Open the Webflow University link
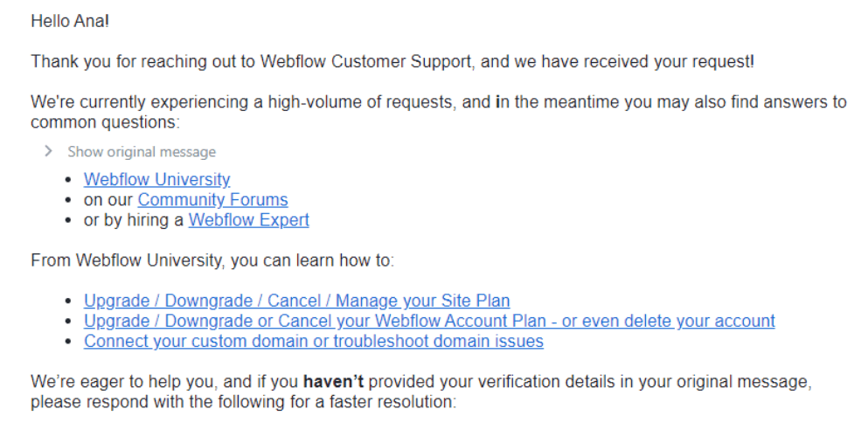868x430 pixels. coord(156,180)
